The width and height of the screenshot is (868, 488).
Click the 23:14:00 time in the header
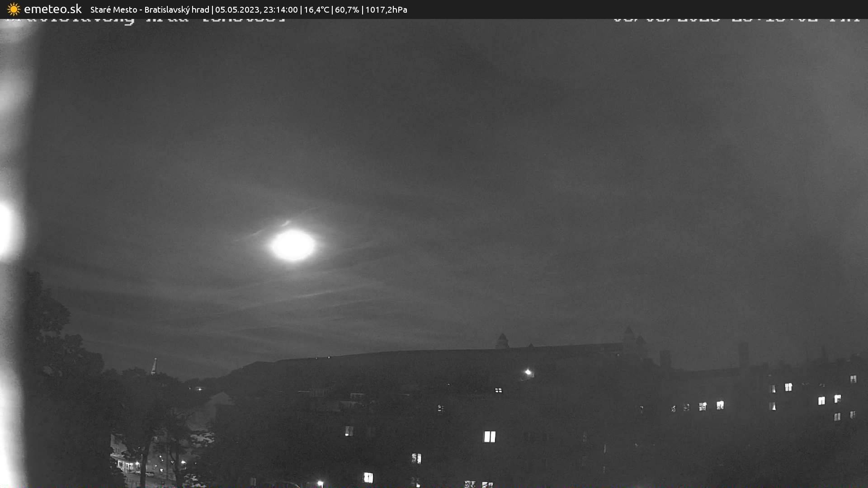(x=280, y=9)
